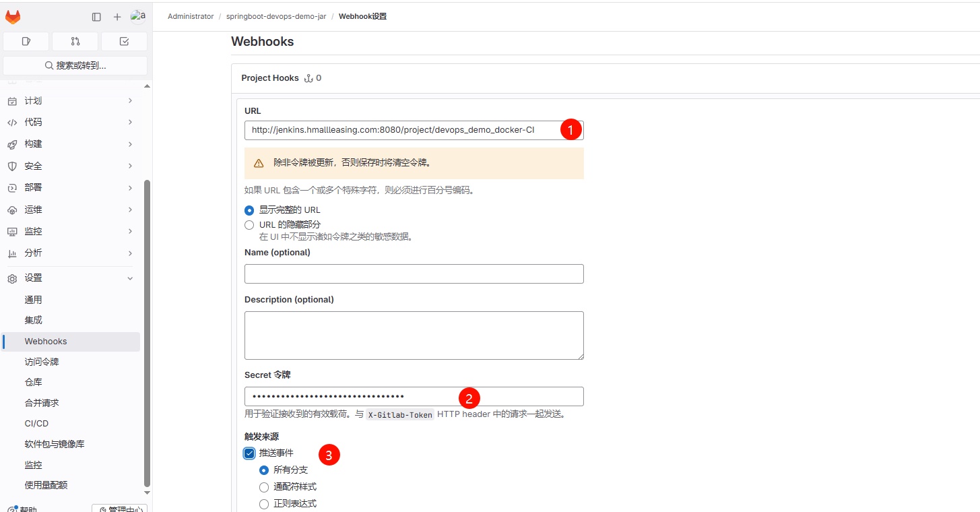Click the 构建 rocket icon

[12, 144]
